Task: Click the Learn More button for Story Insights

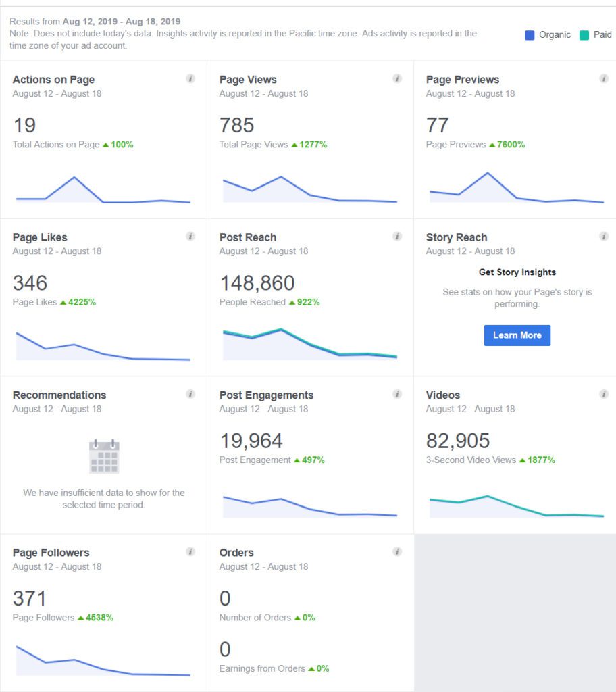Action: pyautogui.click(x=517, y=335)
